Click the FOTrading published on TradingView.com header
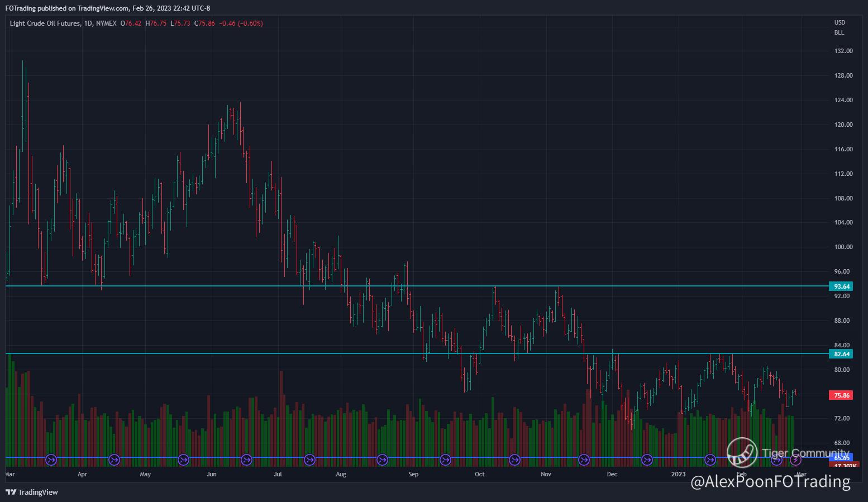The height and width of the screenshot is (502, 868). 108,8
